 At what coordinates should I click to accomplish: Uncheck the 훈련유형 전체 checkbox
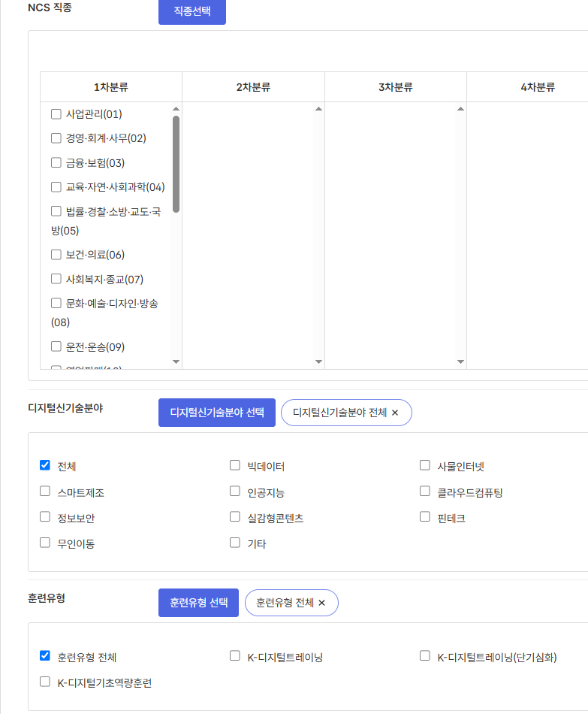[44, 655]
